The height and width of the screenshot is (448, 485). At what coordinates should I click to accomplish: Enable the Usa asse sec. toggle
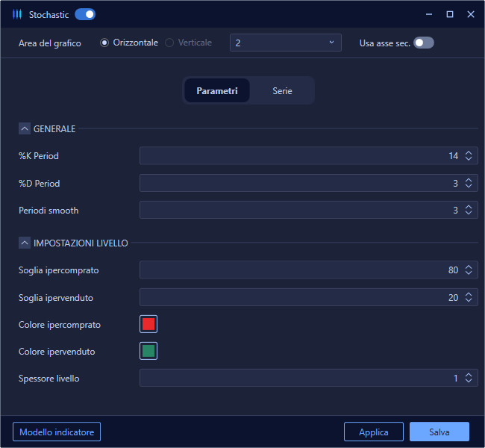click(x=424, y=43)
